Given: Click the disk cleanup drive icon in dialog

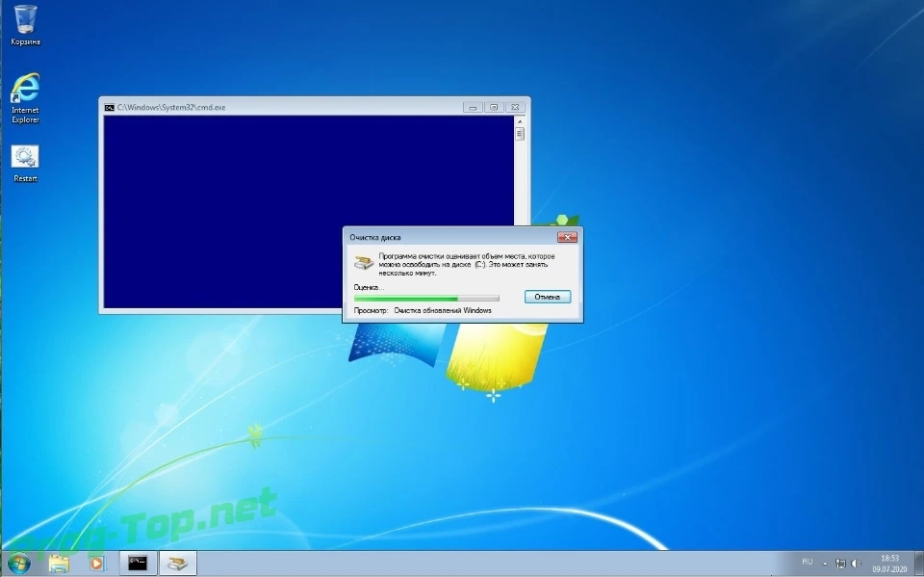Looking at the screenshot, I should pos(364,262).
